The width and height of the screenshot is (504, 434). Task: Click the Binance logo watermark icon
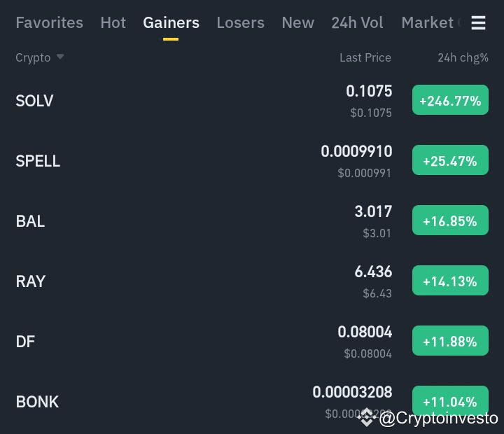pyautogui.click(x=367, y=418)
